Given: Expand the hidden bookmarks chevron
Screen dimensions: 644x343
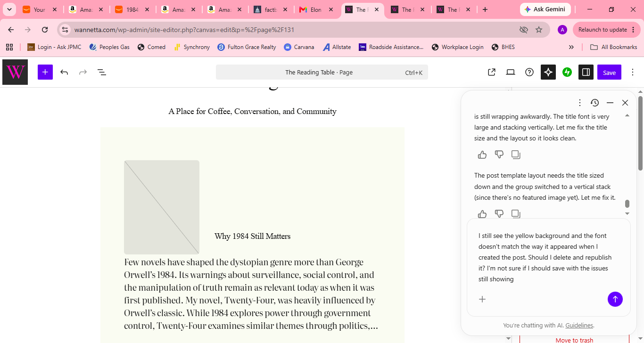Looking at the screenshot, I should [571, 47].
